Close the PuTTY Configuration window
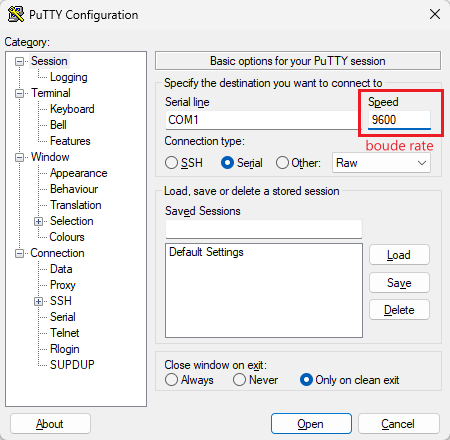The width and height of the screenshot is (450, 440). coord(435,14)
